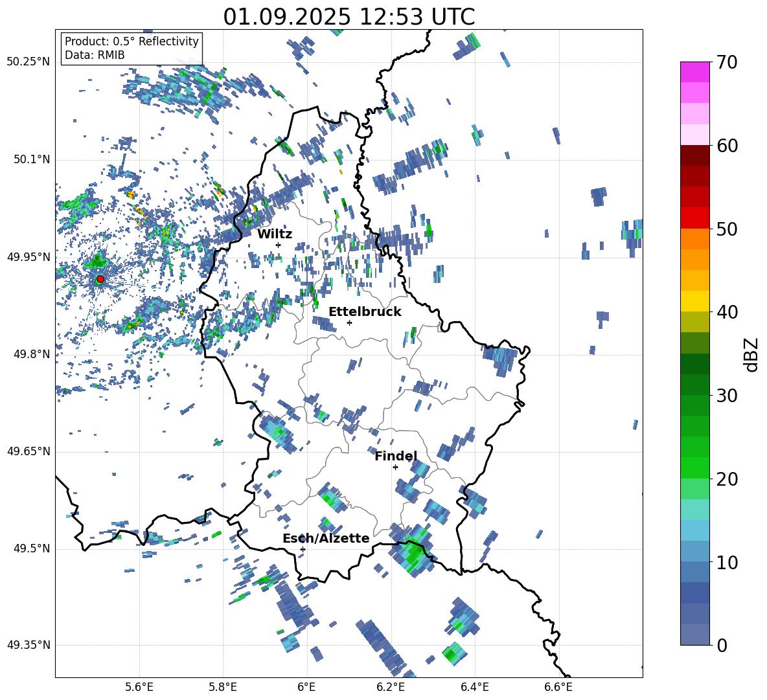Click the 49.65°N latitude label

[29, 451]
